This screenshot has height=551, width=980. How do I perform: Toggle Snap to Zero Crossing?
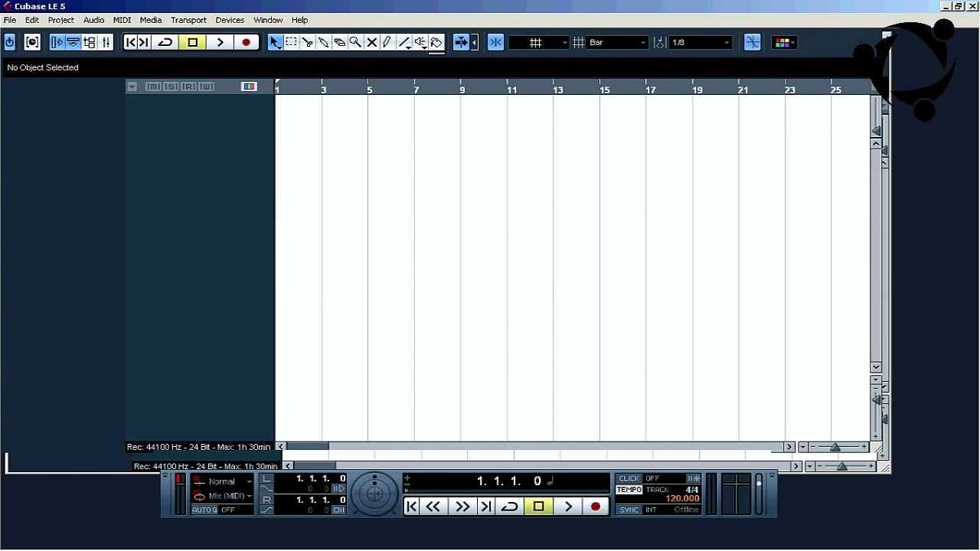pyautogui.click(x=753, y=43)
